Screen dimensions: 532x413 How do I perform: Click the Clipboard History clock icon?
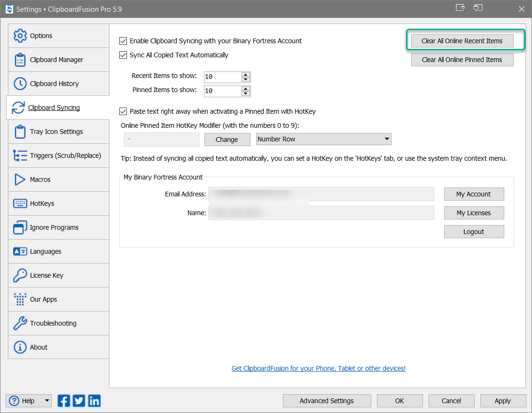(x=20, y=84)
